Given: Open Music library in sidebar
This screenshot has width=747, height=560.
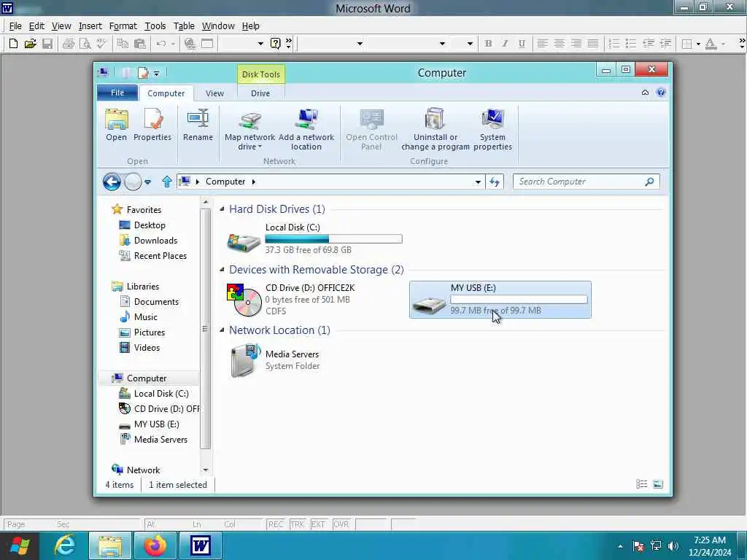Looking at the screenshot, I should pyautogui.click(x=145, y=317).
